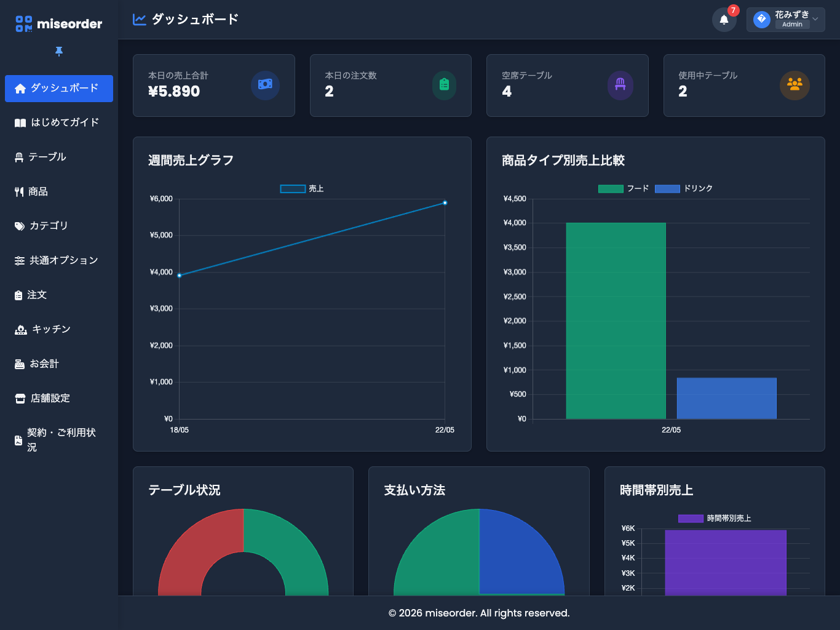Toggle the フード series legend
Screen dimensions: 840x630
coord(624,189)
